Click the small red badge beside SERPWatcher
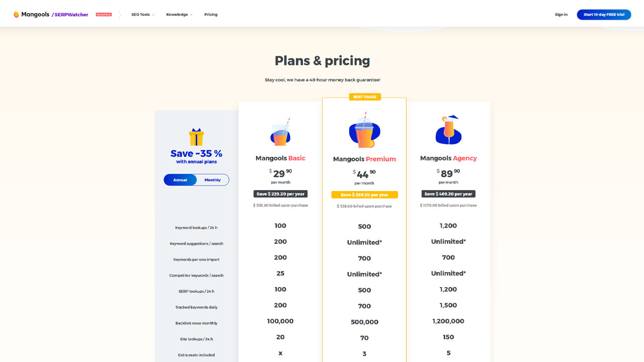 tap(104, 15)
